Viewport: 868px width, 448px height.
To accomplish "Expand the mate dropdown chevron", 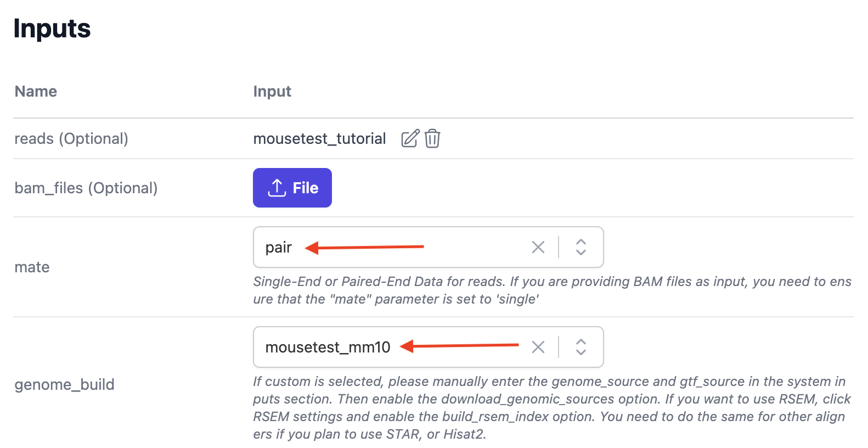I will 581,247.
